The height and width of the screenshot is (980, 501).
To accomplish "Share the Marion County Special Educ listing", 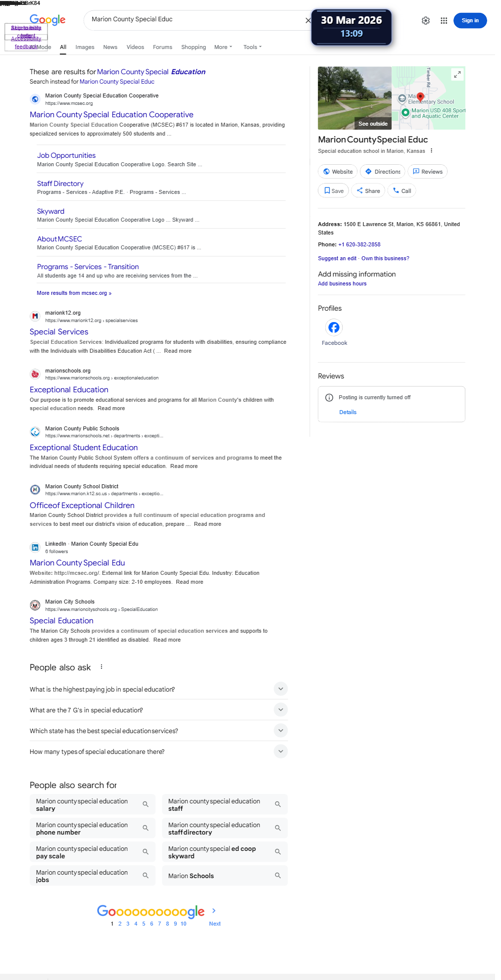I will tap(368, 191).
